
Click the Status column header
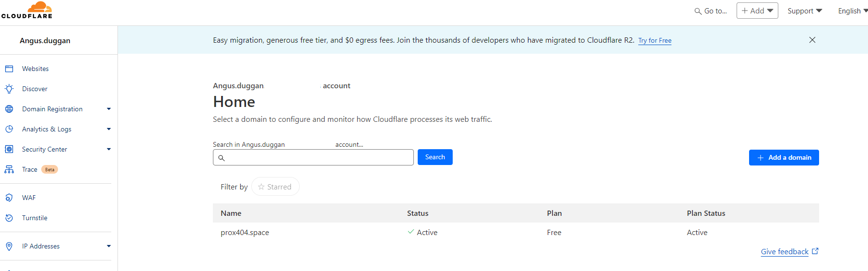pyautogui.click(x=418, y=213)
